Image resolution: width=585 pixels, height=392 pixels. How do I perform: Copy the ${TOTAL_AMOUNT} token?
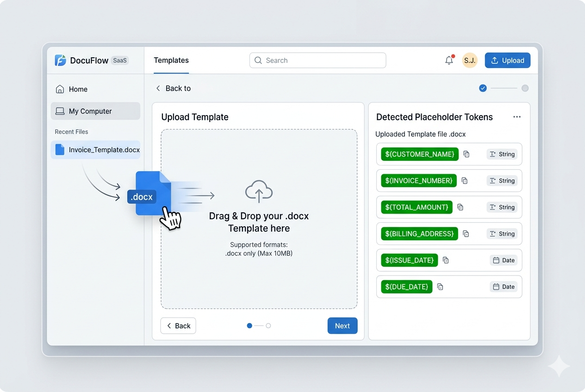pyautogui.click(x=460, y=207)
